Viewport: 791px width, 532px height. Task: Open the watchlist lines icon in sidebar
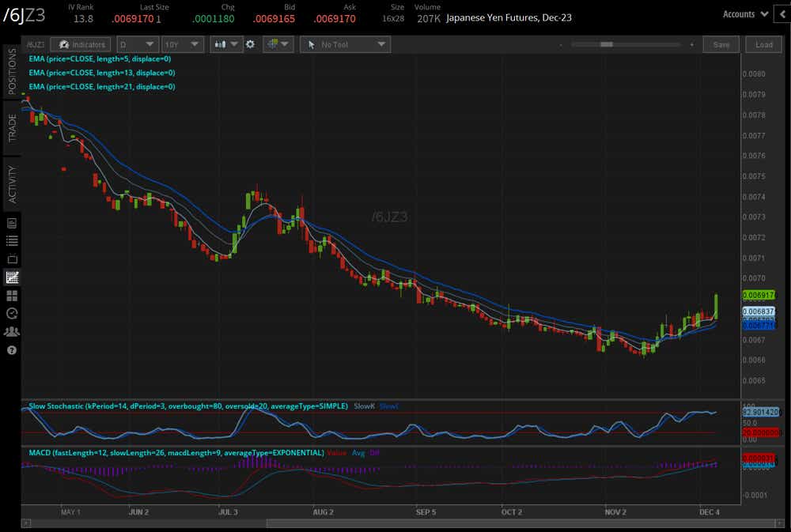(12, 240)
